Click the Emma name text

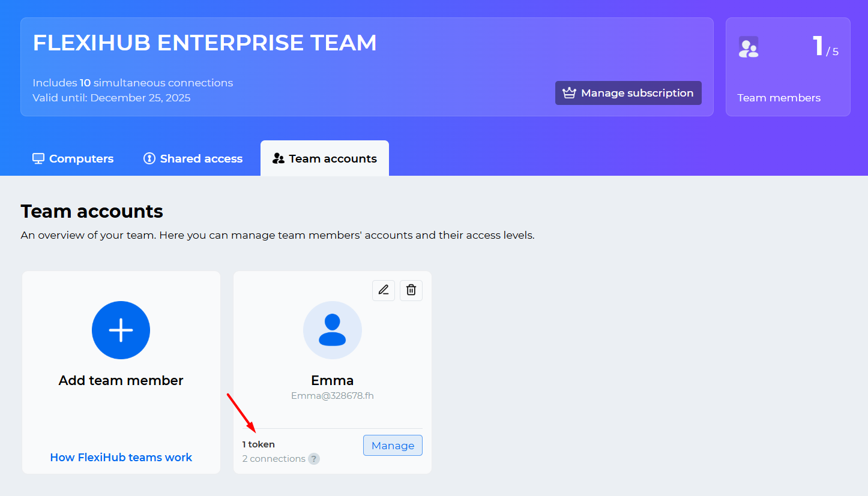pos(333,380)
